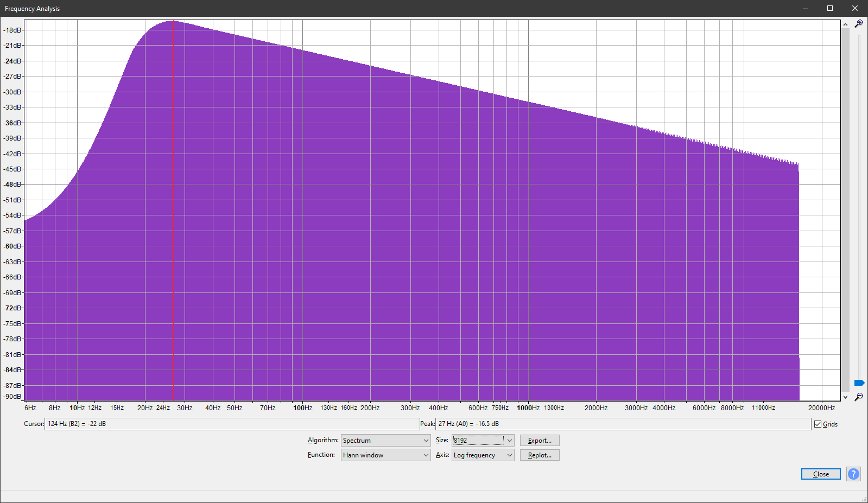The height and width of the screenshot is (503, 868).
Task: Click the Peak readout text field
Action: 623,424
